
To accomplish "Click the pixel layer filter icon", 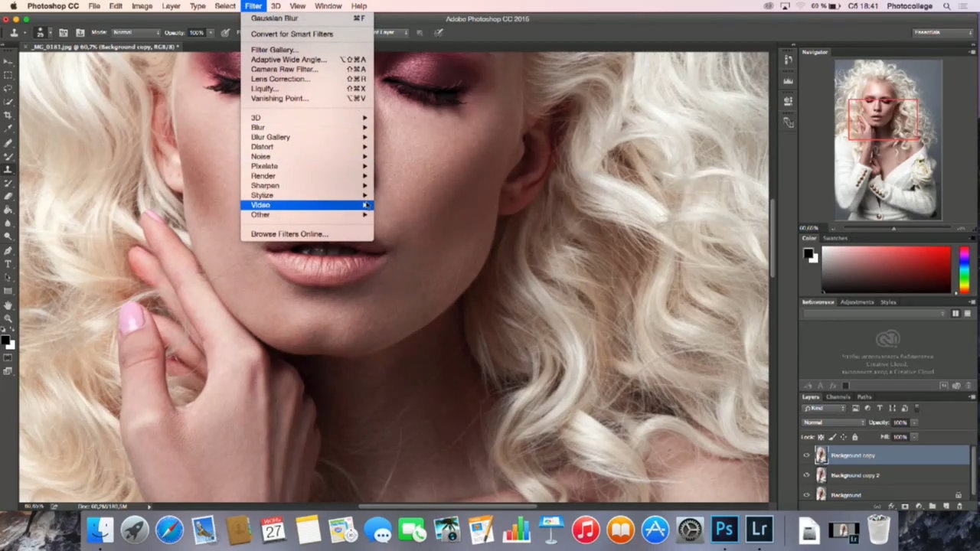I will coord(855,409).
